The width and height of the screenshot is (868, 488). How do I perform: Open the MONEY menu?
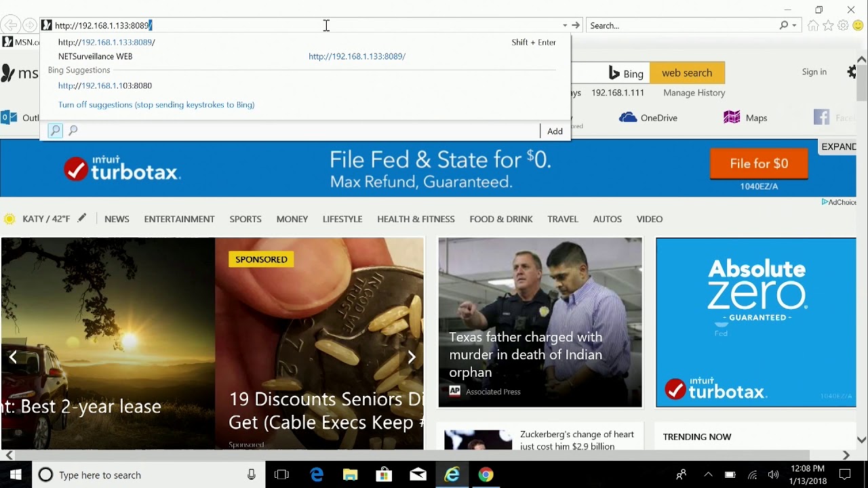click(x=292, y=219)
